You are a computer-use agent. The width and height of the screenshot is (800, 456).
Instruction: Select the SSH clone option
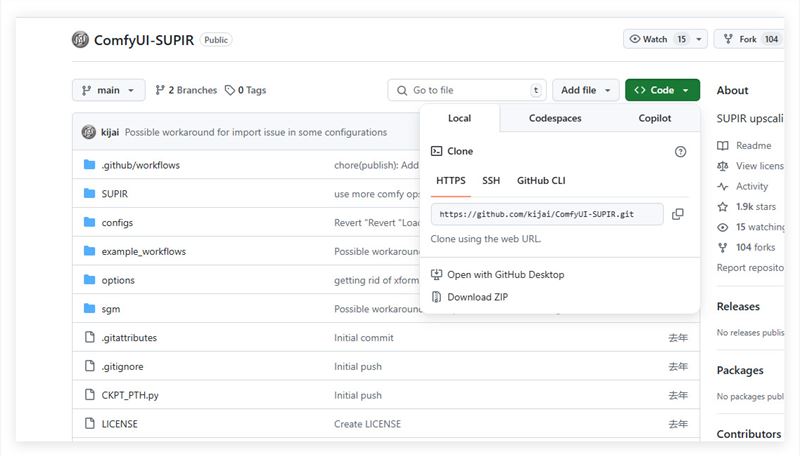point(491,181)
